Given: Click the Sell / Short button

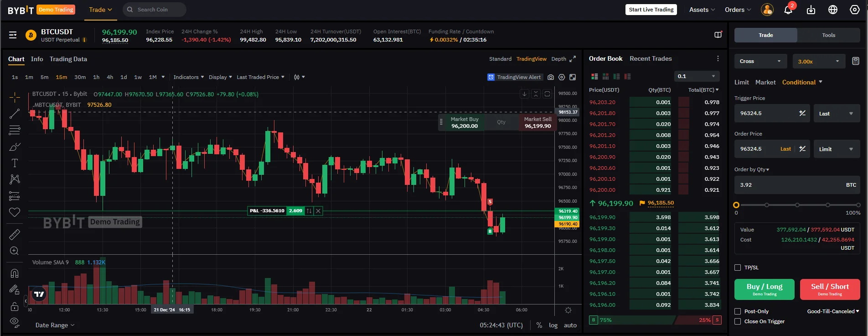Looking at the screenshot, I should pos(830,289).
